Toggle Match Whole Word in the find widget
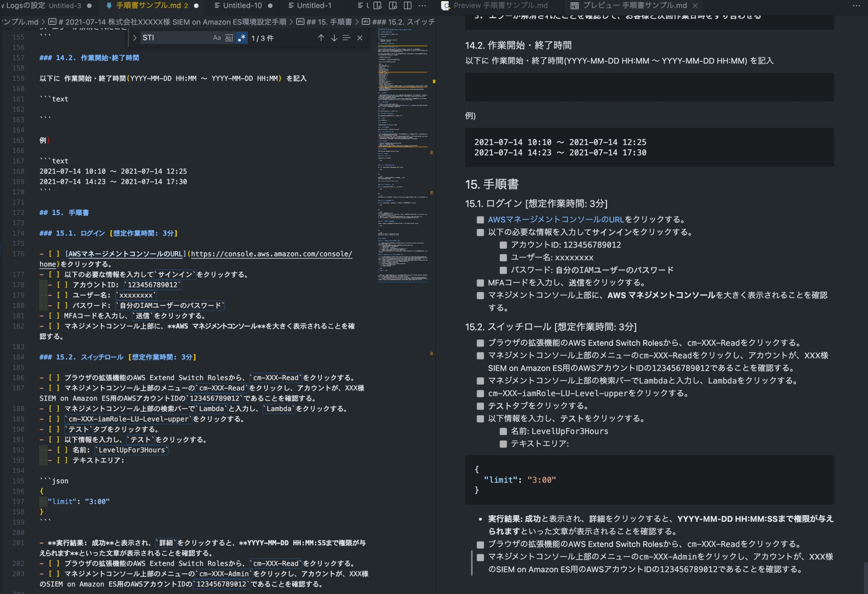This screenshot has height=594, width=868. coord(229,38)
